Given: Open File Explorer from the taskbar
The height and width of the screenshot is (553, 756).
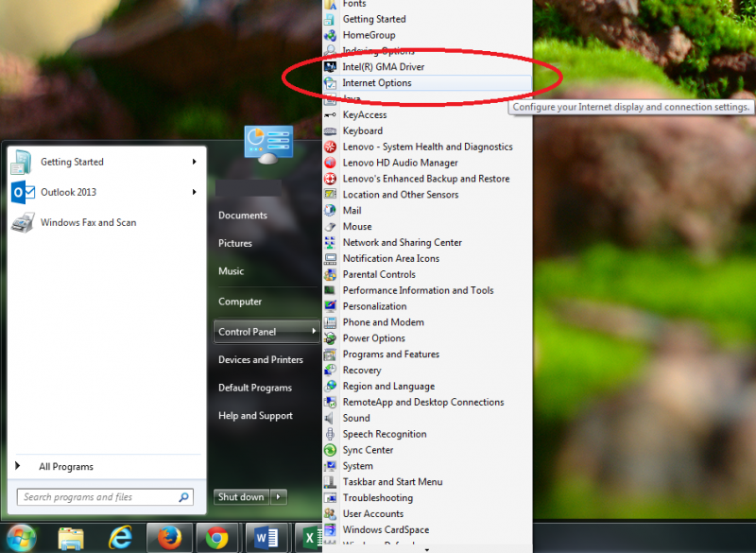Looking at the screenshot, I should click(71, 538).
